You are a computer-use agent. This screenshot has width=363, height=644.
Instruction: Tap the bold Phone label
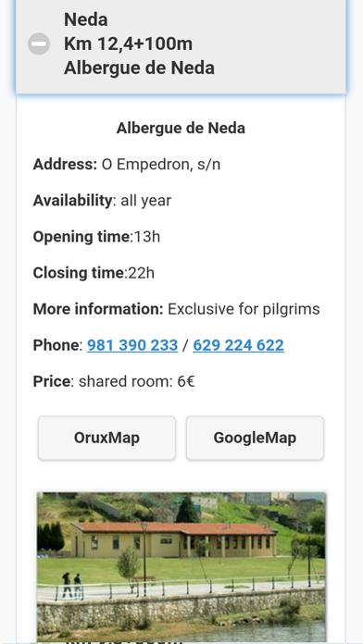[x=56, y=345]
